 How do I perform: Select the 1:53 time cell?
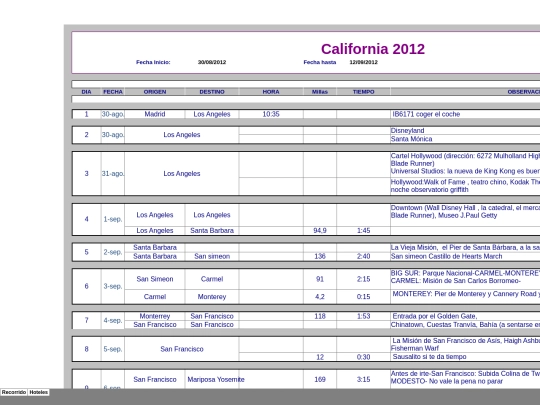pyautogui.click(x=363, y=316)
